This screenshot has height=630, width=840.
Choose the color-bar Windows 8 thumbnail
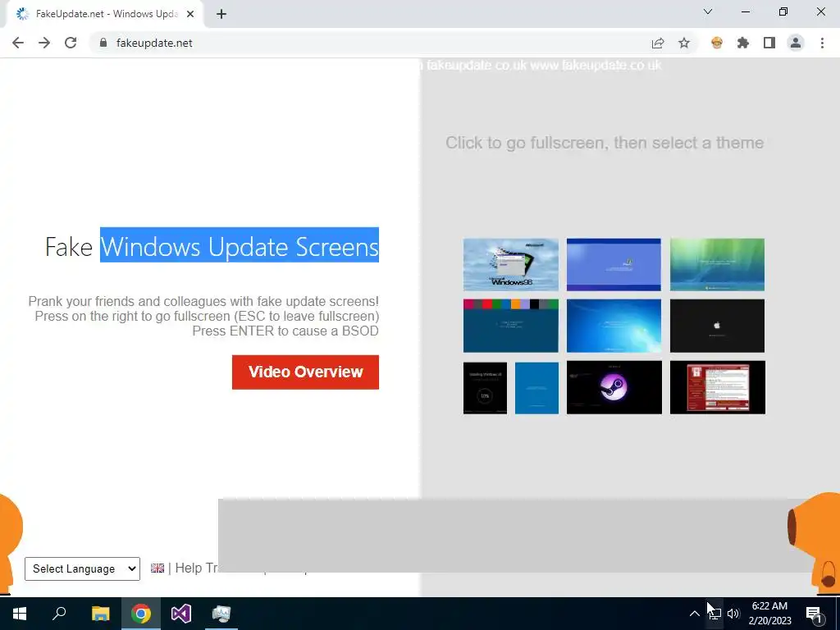[510, 326]
